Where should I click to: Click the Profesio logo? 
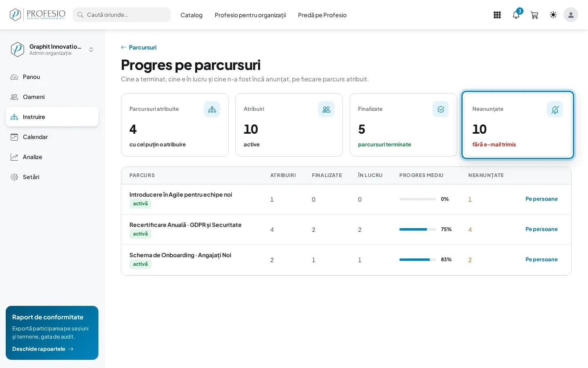(38, 15)
